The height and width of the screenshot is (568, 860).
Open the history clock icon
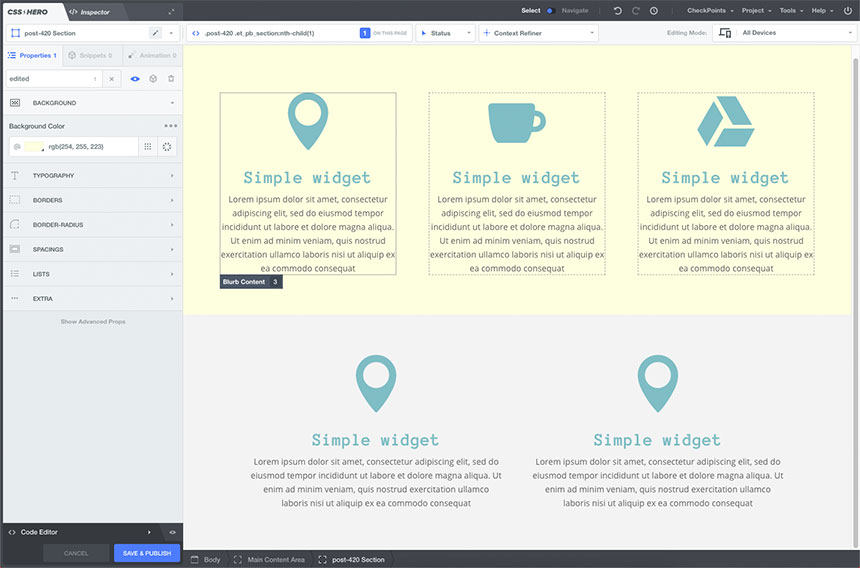(654, 10)
